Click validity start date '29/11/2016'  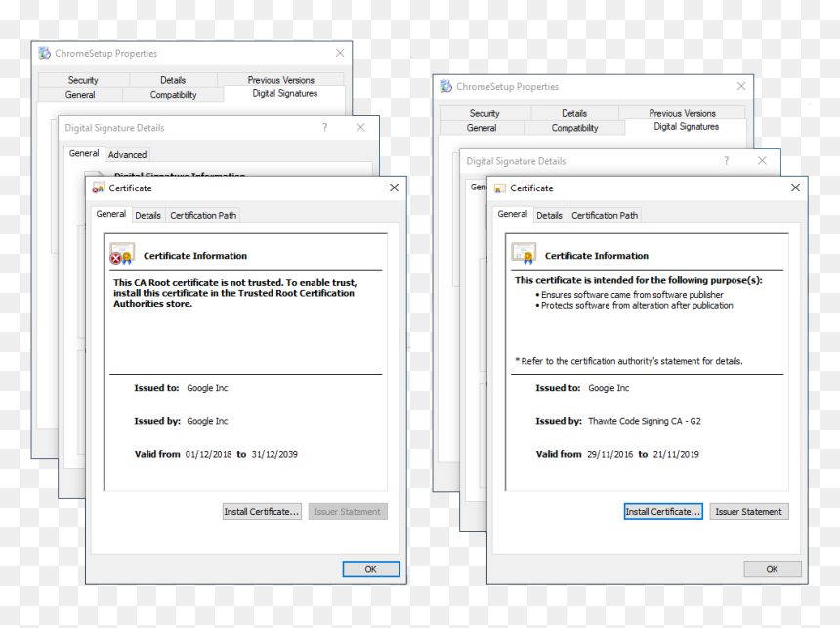[x=609, y=454]
